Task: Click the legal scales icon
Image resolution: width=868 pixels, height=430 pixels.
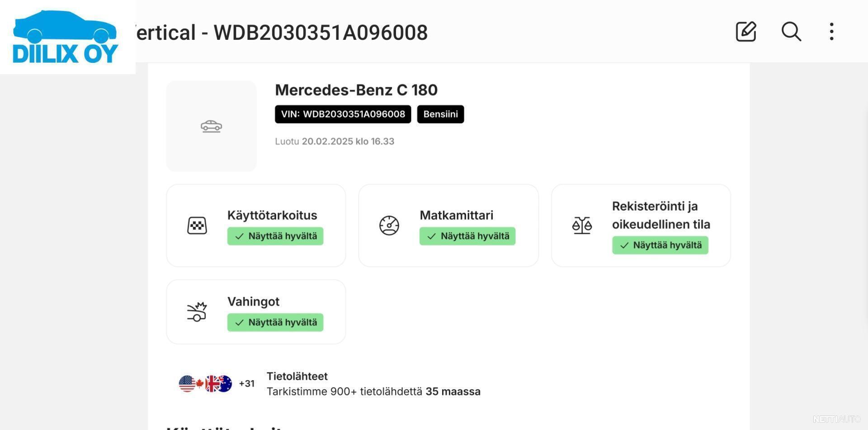Action: click(582, 225)
